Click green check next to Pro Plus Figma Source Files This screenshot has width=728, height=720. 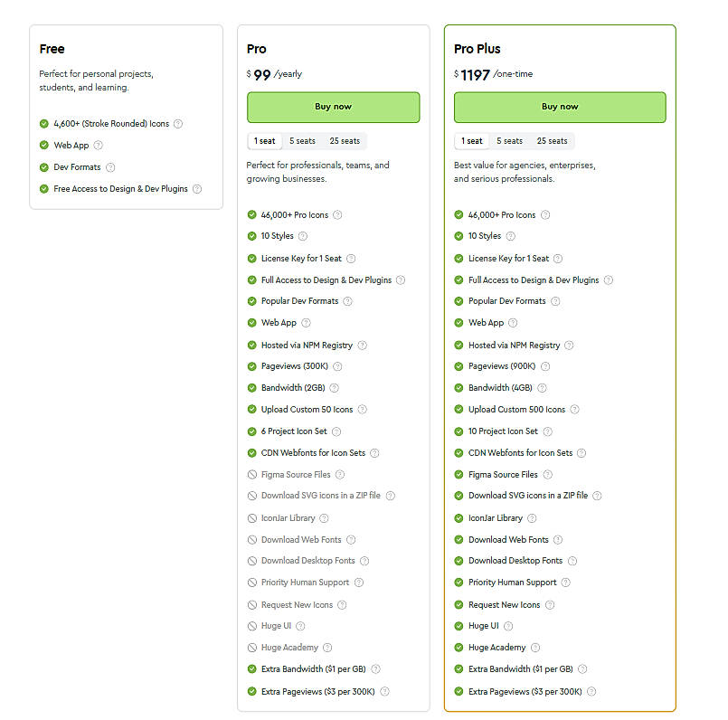coord(459,474)
